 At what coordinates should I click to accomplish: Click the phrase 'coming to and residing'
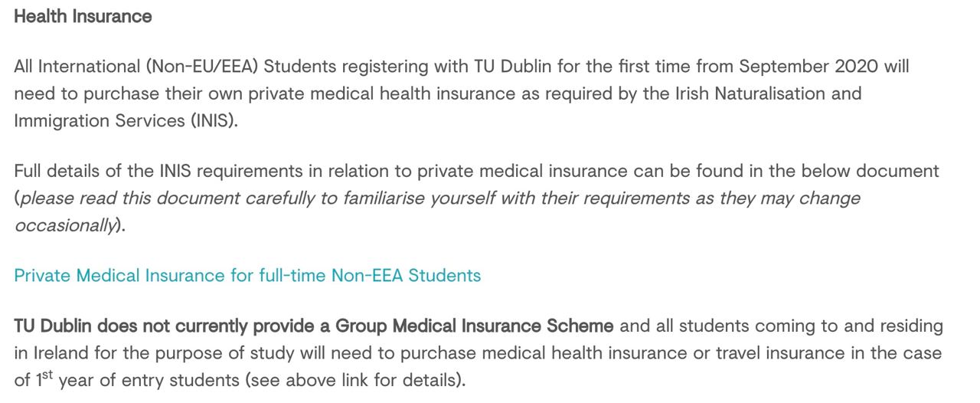coord(849,326)
